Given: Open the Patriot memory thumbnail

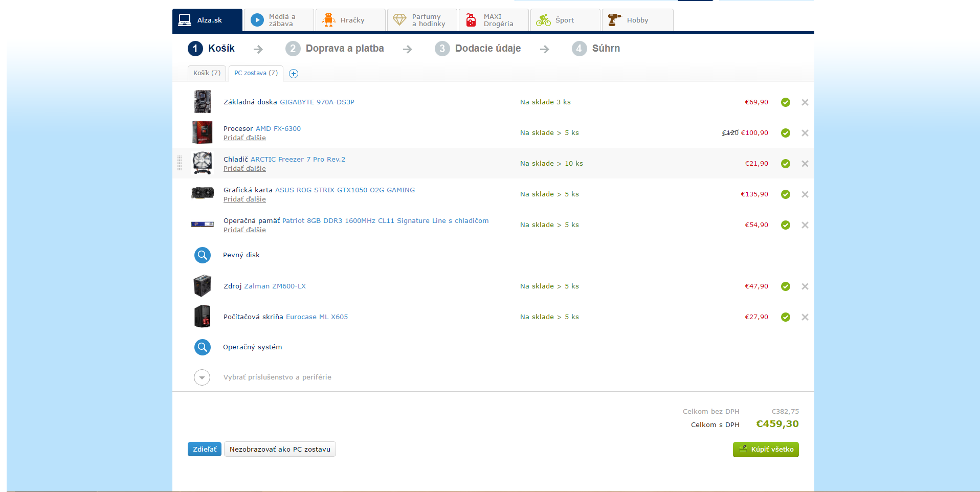Looking at the screenshot, I should tap(203, 224).
